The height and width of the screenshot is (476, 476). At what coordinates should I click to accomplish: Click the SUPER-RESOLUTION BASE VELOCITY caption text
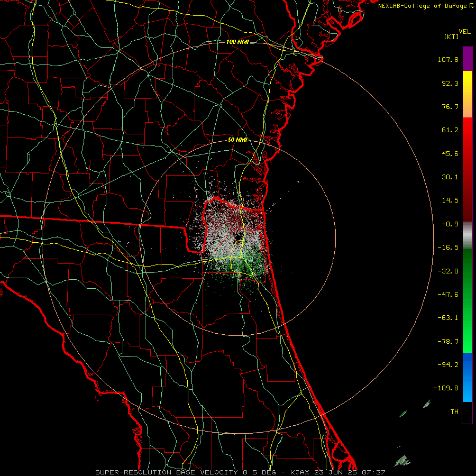167,472
